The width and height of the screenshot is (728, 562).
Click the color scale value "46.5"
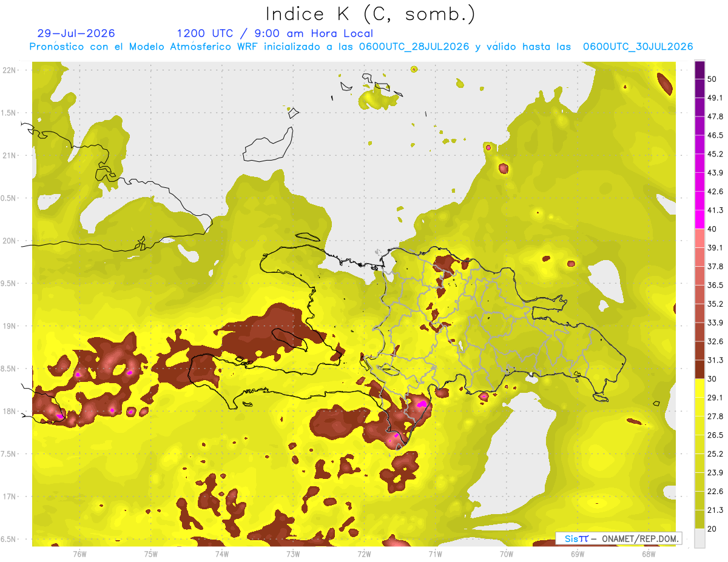pos(715,136)
